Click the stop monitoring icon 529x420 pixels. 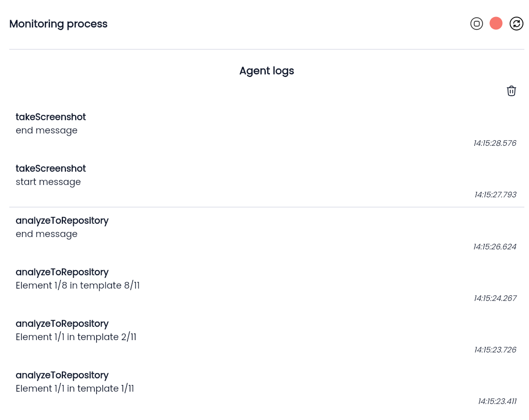pyautogui.click(x=476, y=24)
